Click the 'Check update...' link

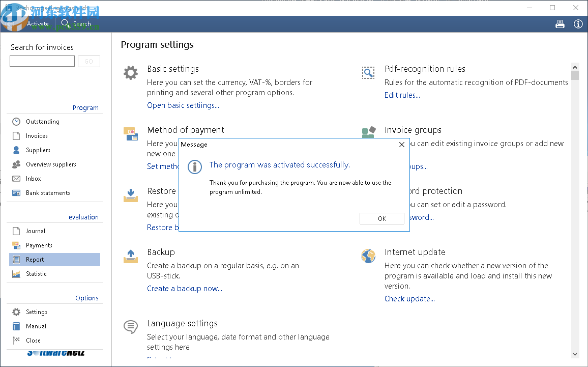tap(409, 299)
